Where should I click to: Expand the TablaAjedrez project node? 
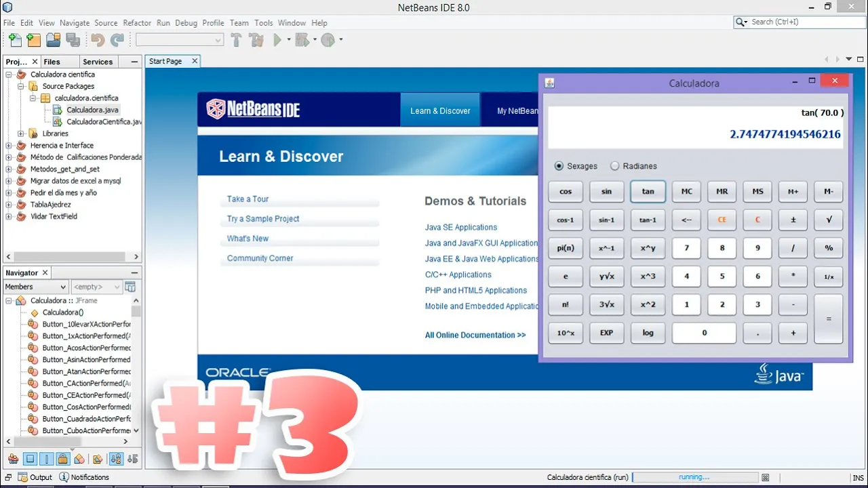click(x=9, y=205)
